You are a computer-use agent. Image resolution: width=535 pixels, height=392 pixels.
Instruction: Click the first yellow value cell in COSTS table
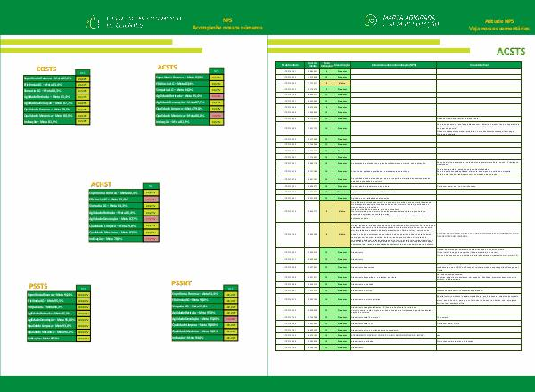click(83, 79)
